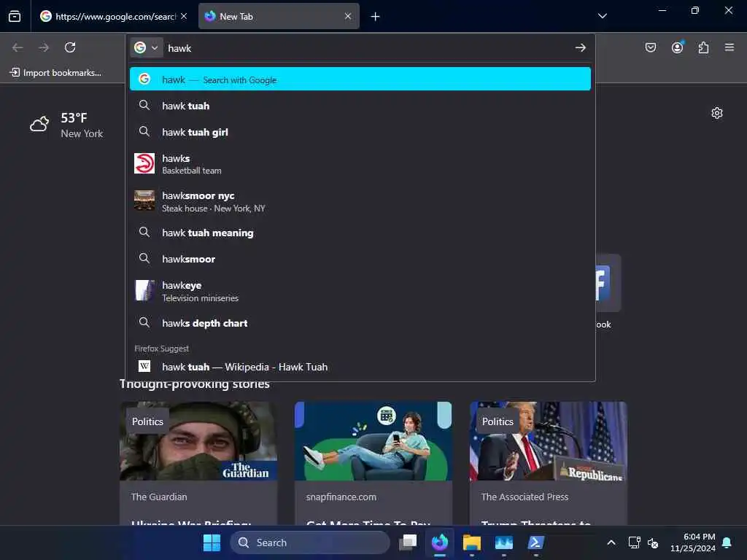Open Wikipedia Hawk Tuah Firefox Suggest result
Viewport: 747px width, 560px height.
click(x=360, y=367)
